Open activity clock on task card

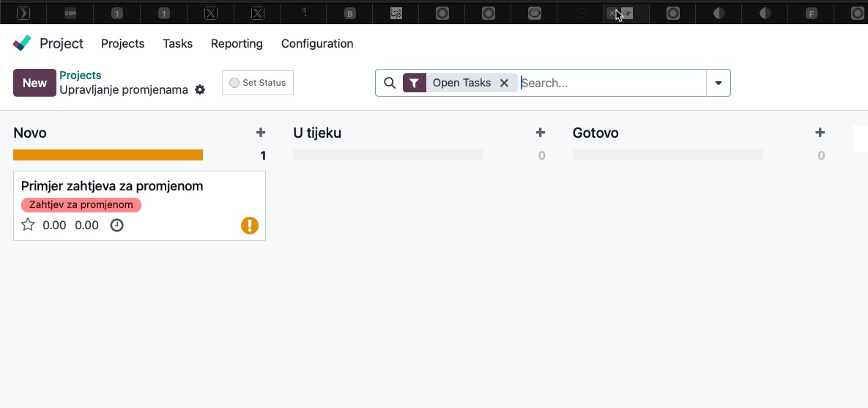click(x=116, y=225)
